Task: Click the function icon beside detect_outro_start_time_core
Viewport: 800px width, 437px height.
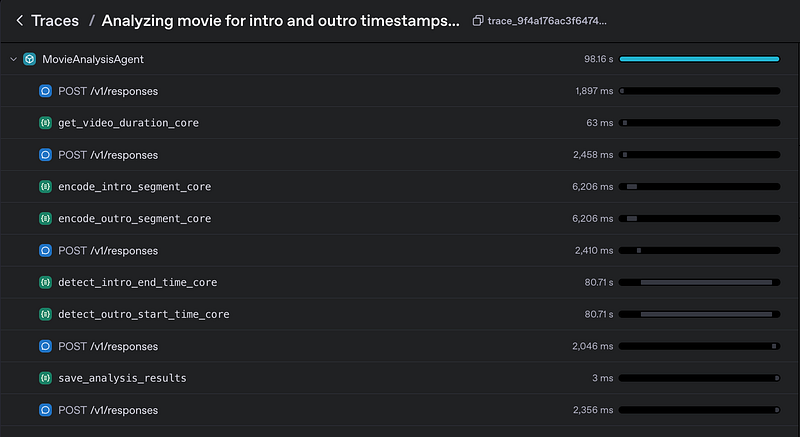Action: pos(45,314)
